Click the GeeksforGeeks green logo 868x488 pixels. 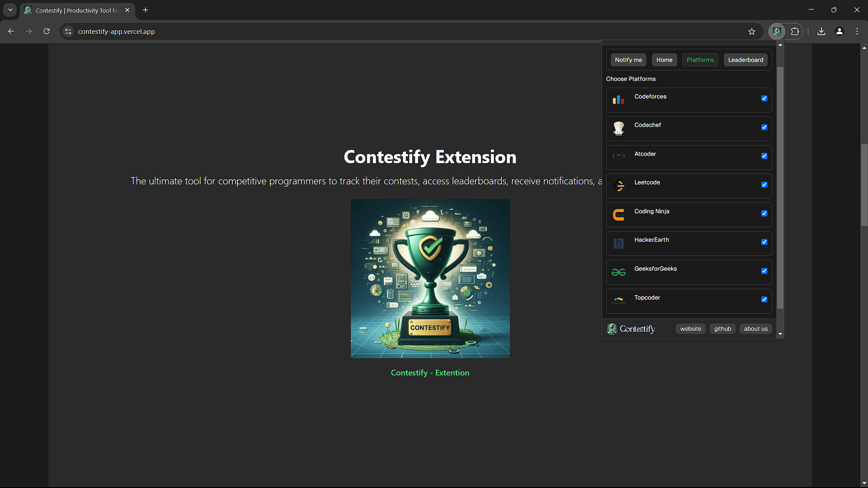pyautogui.click(x=618, y=272)
